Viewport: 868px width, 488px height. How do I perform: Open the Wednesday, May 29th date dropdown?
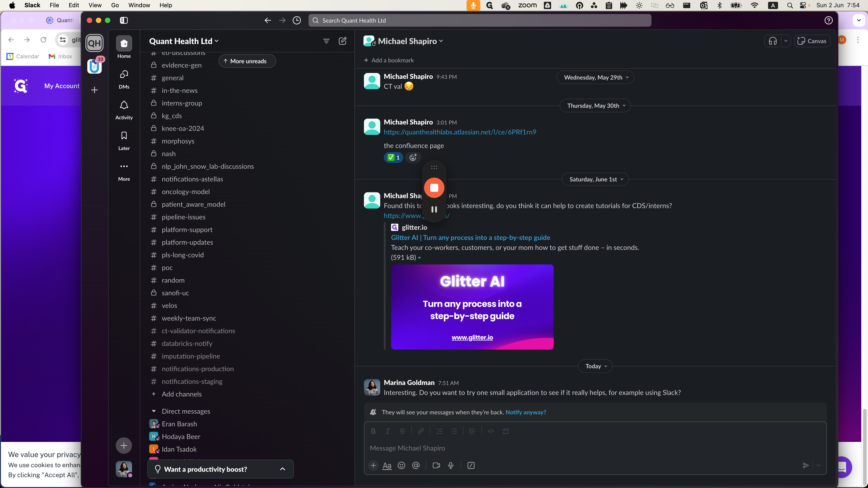point(595,77)
